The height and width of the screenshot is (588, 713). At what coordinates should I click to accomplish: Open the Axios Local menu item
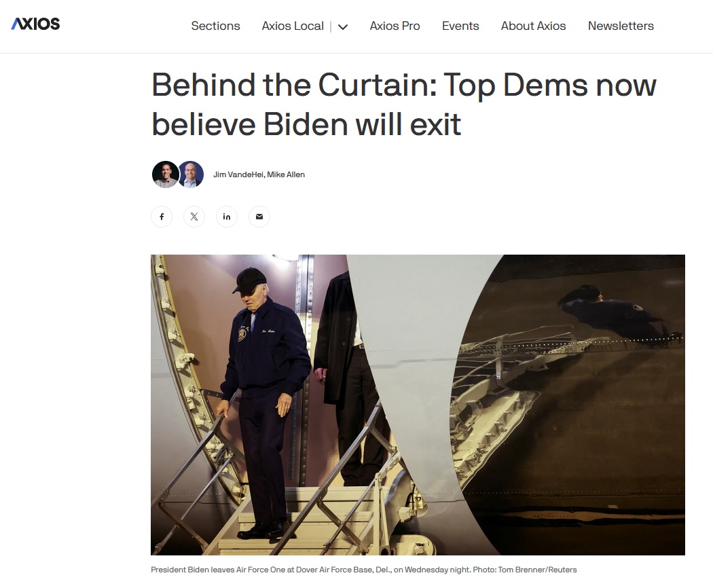[x=293, y=26]
